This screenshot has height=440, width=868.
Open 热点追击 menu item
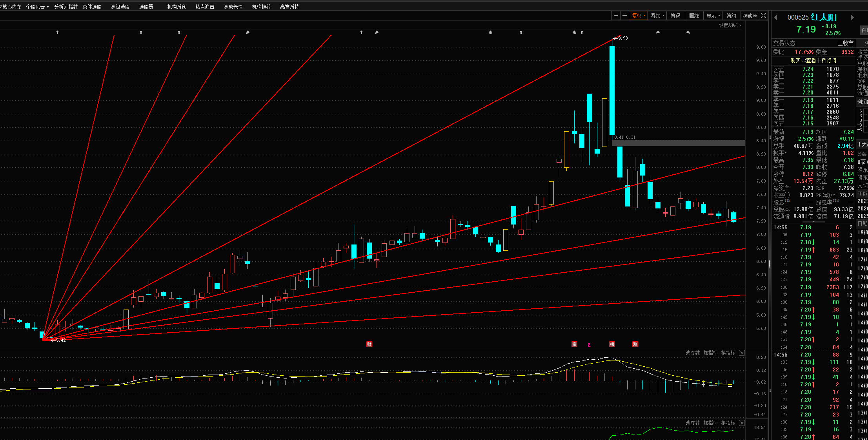[205, 7]
